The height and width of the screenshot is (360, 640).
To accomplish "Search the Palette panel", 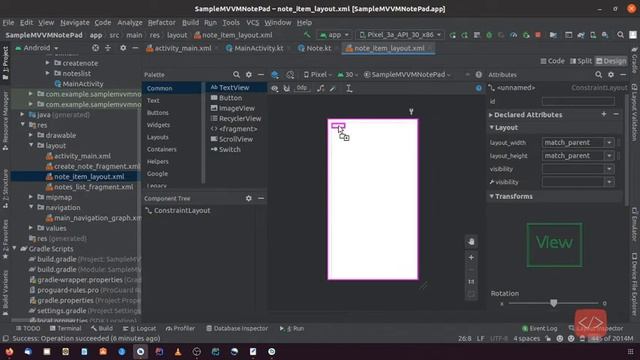I will click(236, 75).
